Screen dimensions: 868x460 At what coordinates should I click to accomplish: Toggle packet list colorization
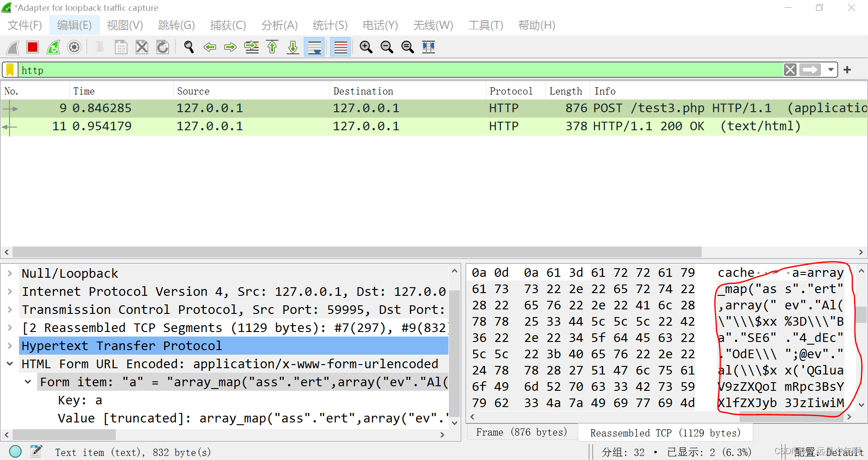340,47
